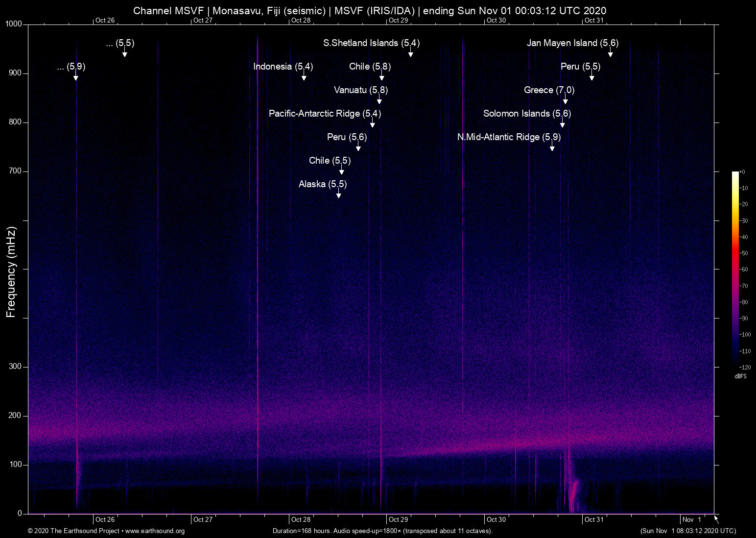This screenshot has height=538, width=756.
Task: Click the Greece (7.0) earthquake label
Action: click(x=549, y=90)
